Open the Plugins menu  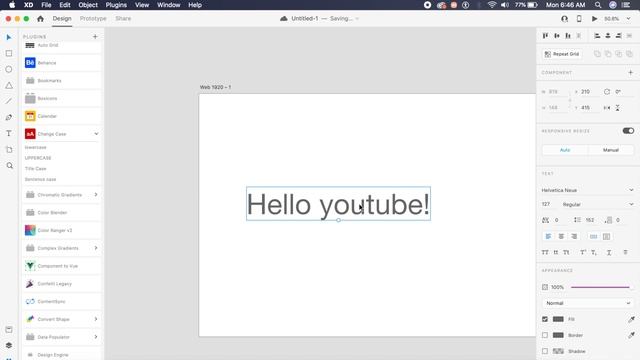116,5
